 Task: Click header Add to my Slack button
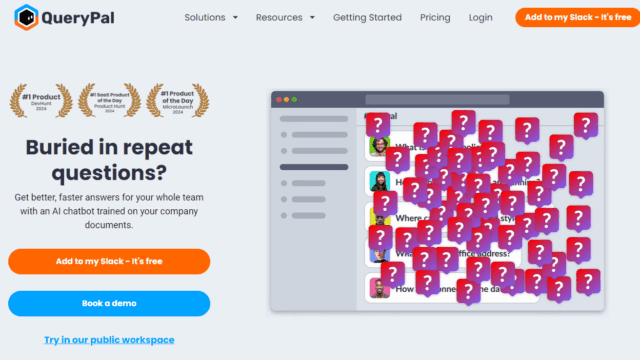point(578,18)
